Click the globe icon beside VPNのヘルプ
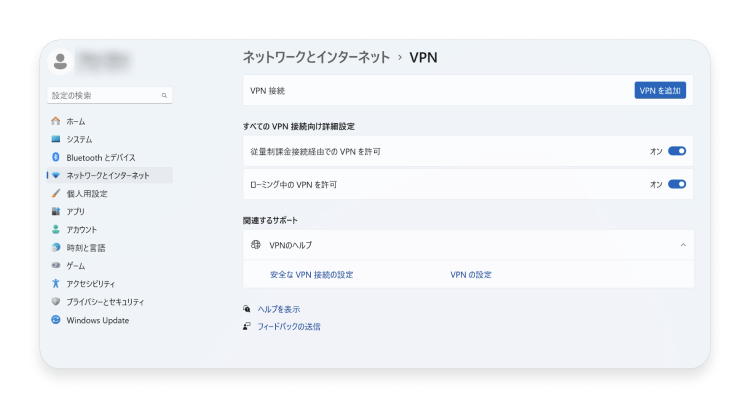Viewport: 750px width, 409px height. tap(256, 245)
